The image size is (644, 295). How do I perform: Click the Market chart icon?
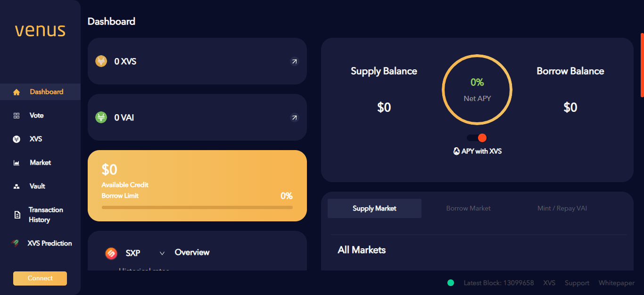click(17, 163)
